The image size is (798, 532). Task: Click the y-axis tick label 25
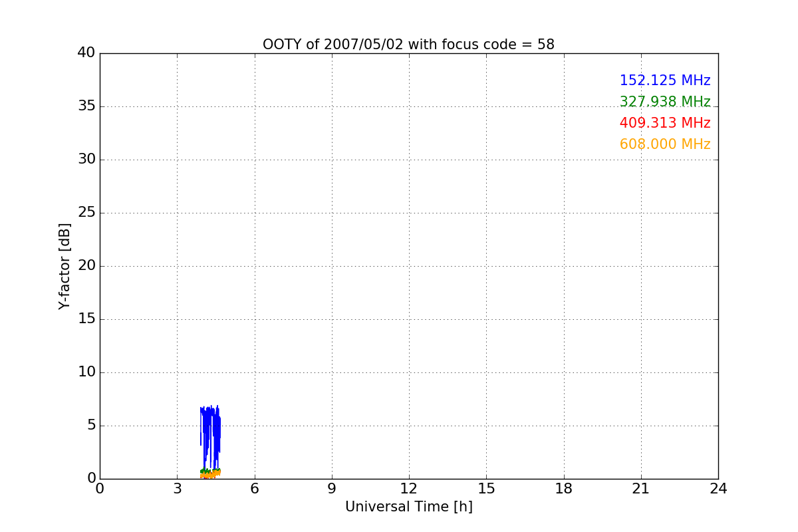[86, 213]
